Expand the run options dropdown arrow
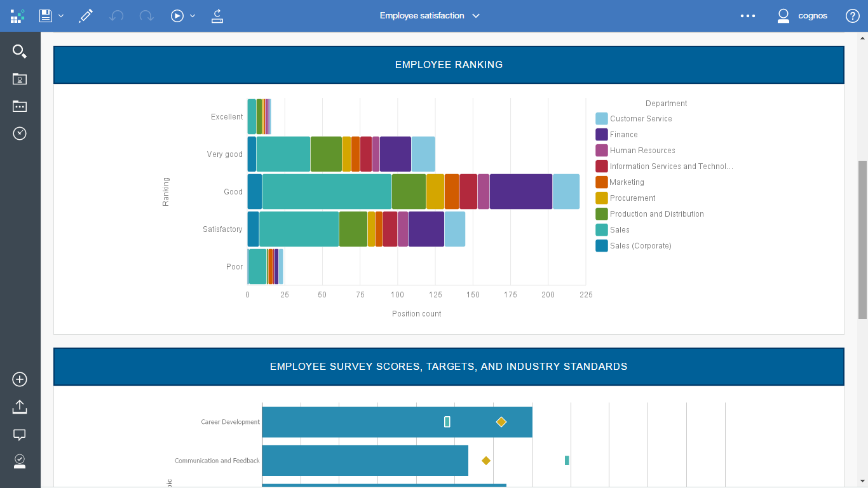Image resolution: width=868 pixels, height=488 pixels. (x=193, y=16)
